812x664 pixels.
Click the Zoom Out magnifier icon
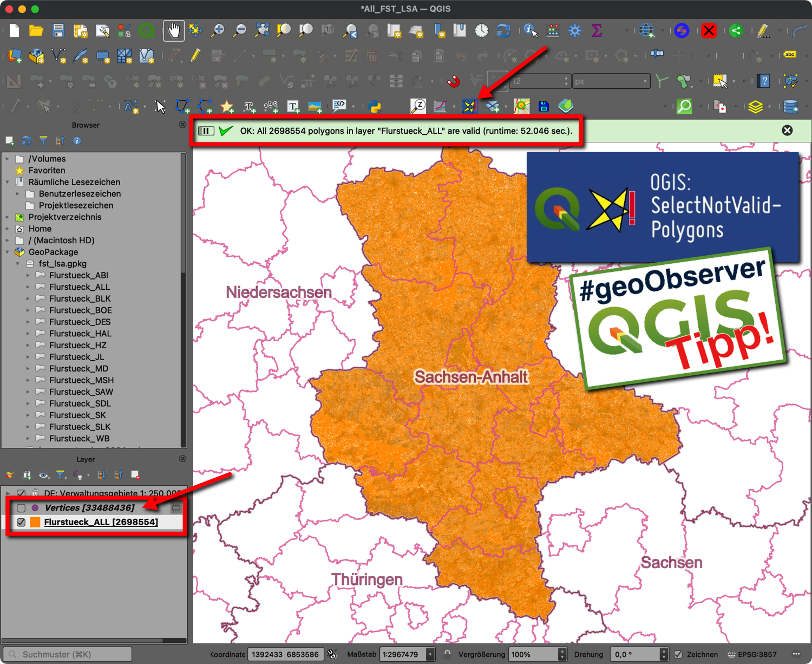point(240,31)
